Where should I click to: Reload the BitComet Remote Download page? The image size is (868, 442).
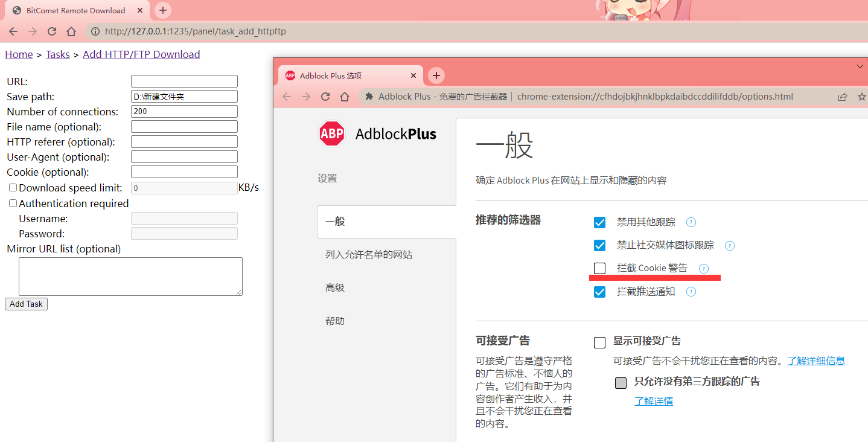(x=52, y=31)
